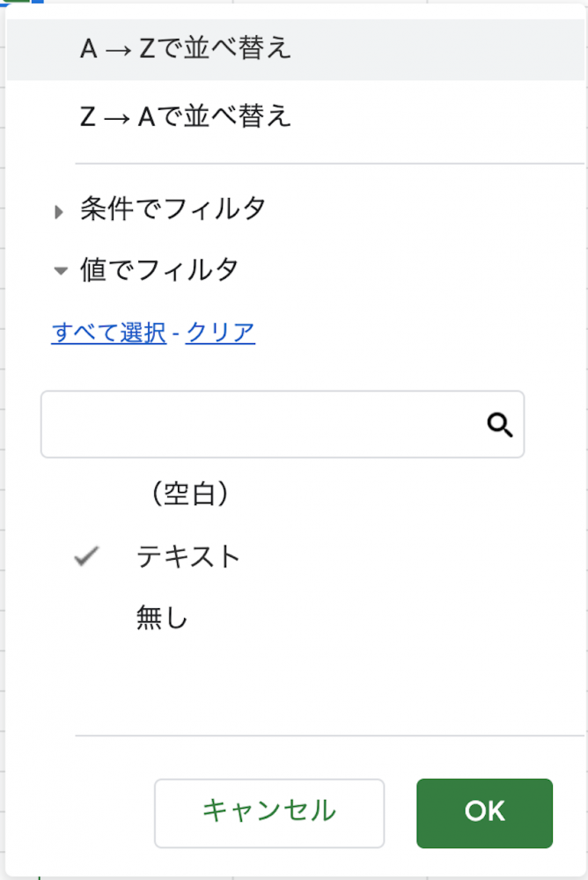Collapse the triangle arrow beside 値でフィルタ

click(60, 271)
